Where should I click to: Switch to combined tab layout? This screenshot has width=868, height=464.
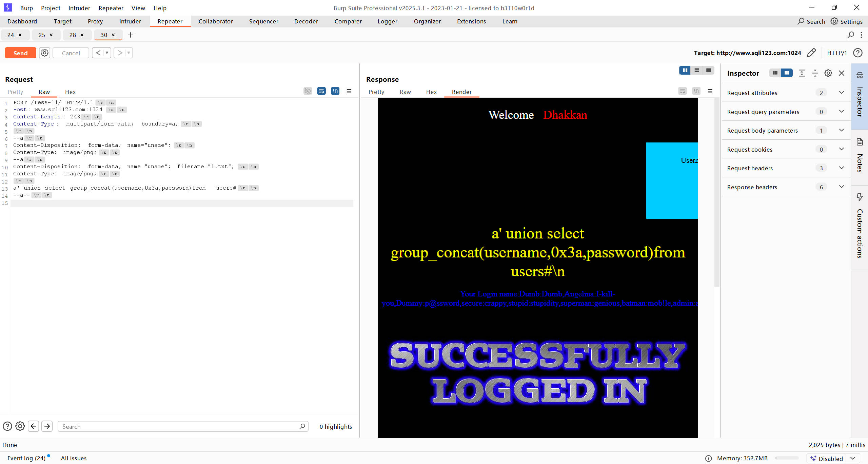708,70
